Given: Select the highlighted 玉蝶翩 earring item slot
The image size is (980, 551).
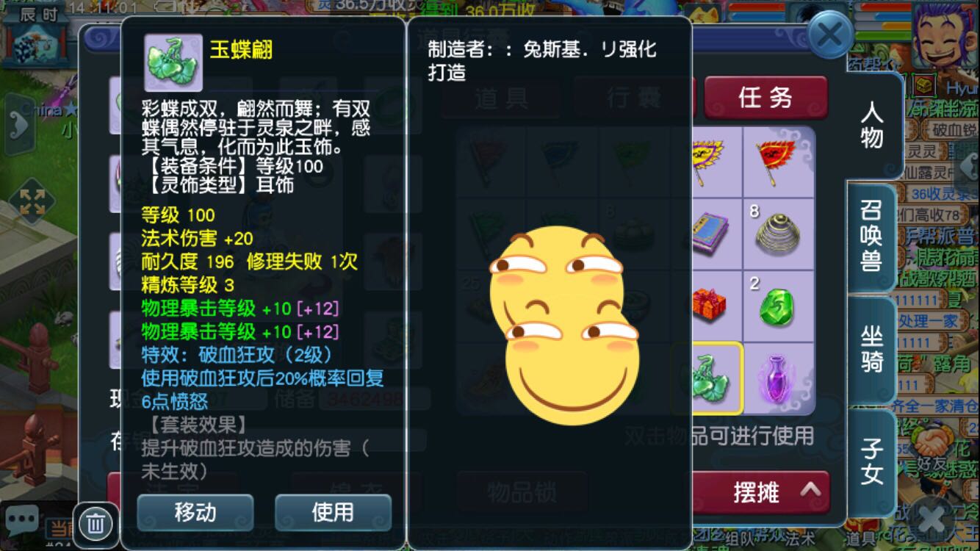Looking at the screenshot, I should click(707, 378).
